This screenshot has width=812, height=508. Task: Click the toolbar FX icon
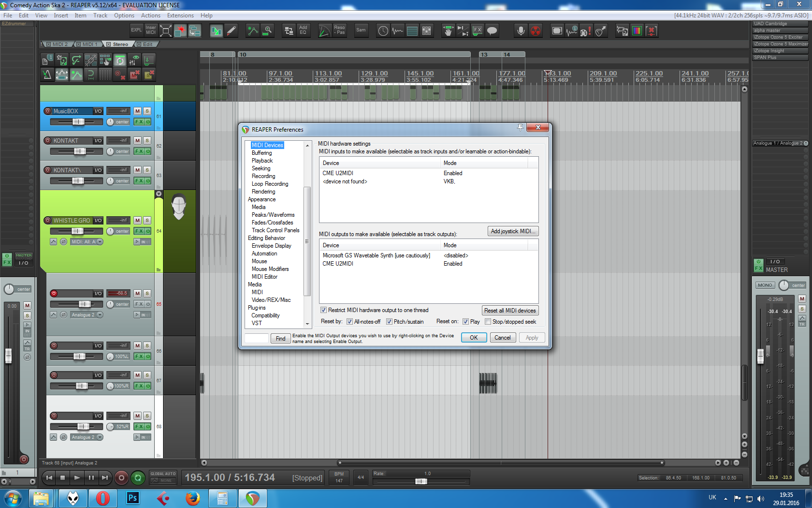click(478, 30)
